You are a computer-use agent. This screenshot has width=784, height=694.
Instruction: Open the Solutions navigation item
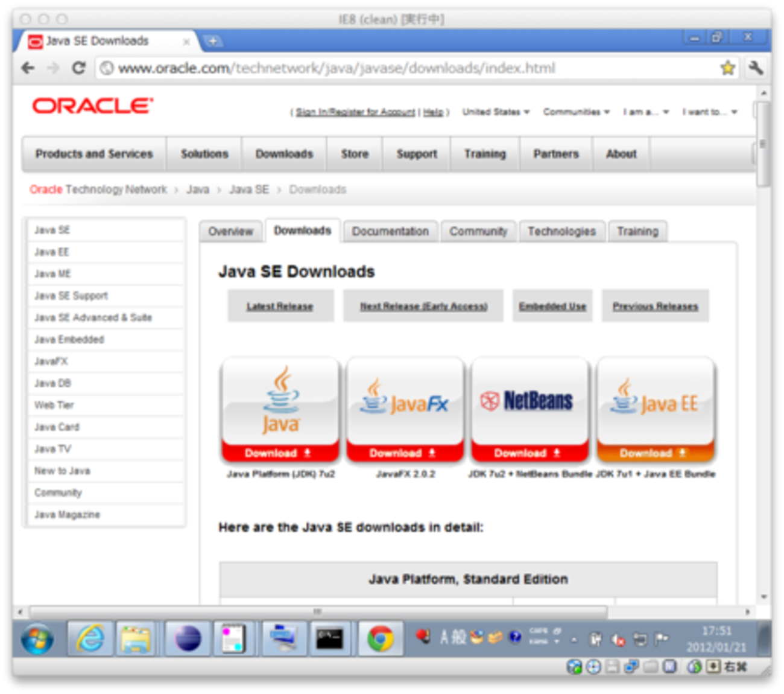click(x=204, y=154)
